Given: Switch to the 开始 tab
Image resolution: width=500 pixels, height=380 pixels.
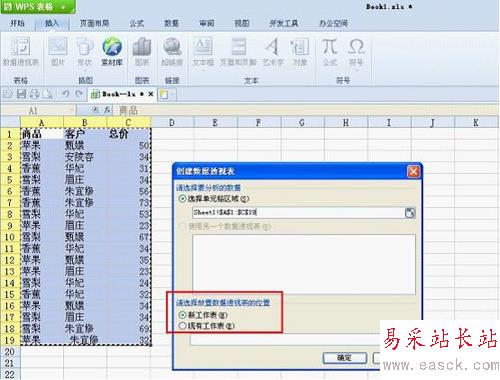Looking at the screenshot, I should pos(17,23).
